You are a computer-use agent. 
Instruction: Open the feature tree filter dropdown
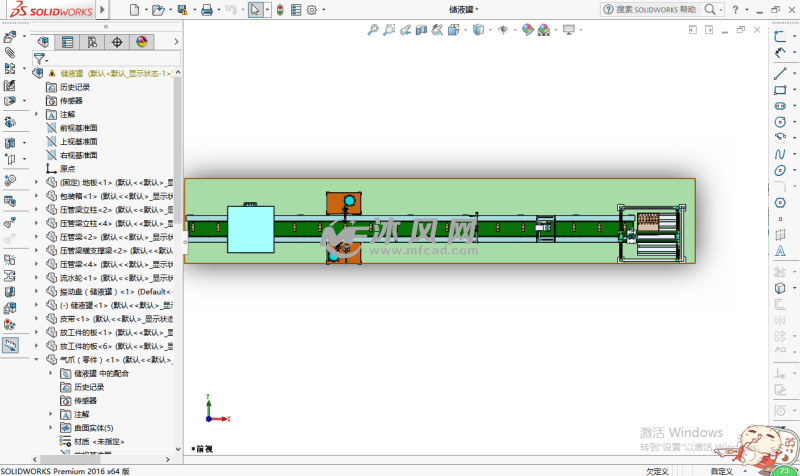pos(39,59)
